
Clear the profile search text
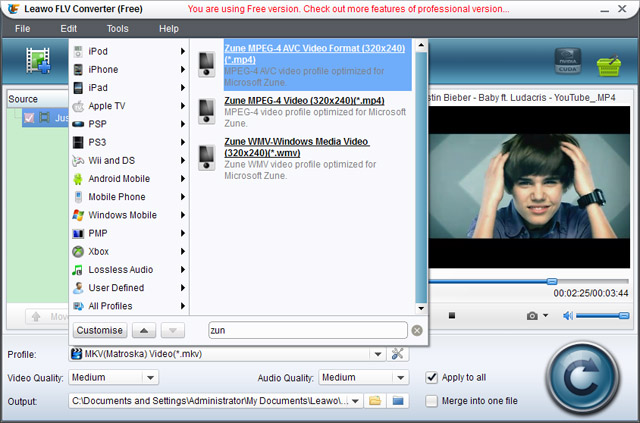[x=417, y=330]
